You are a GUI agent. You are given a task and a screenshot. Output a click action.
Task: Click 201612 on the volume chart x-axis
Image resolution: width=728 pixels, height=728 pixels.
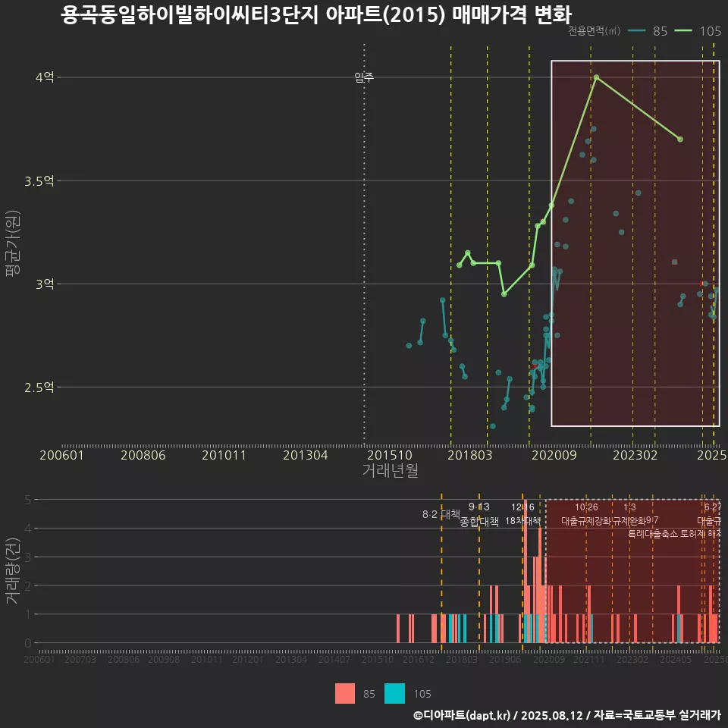pyautogui.click(x=419, y=659)
